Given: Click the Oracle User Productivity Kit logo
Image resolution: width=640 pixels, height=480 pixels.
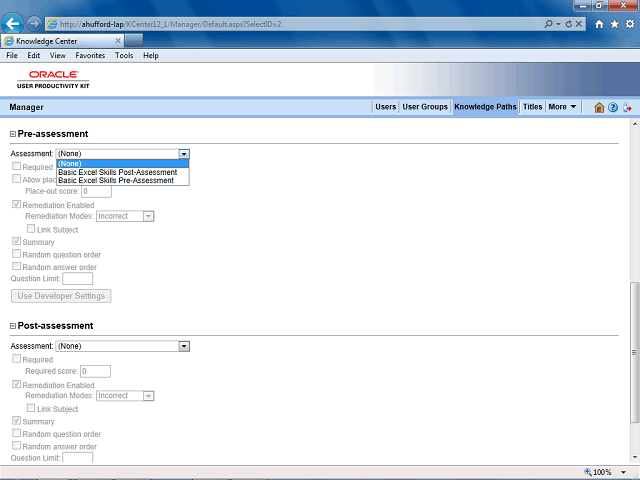Looking at the screenshot, I should point(53,79).
